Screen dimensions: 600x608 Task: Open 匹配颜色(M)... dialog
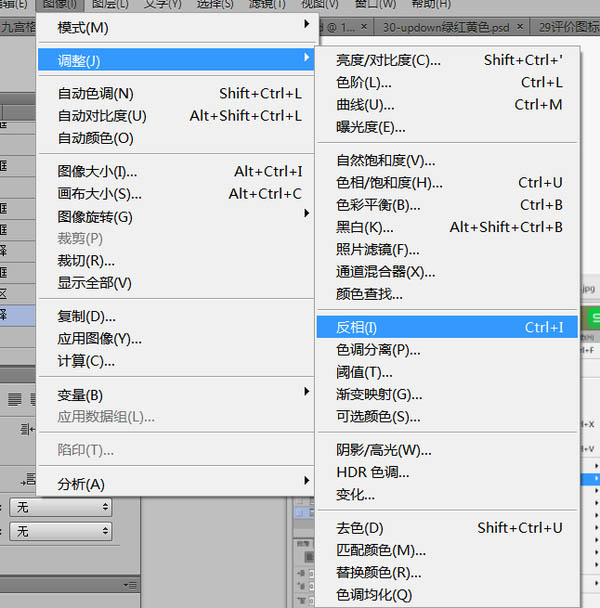tap(447, 550)
